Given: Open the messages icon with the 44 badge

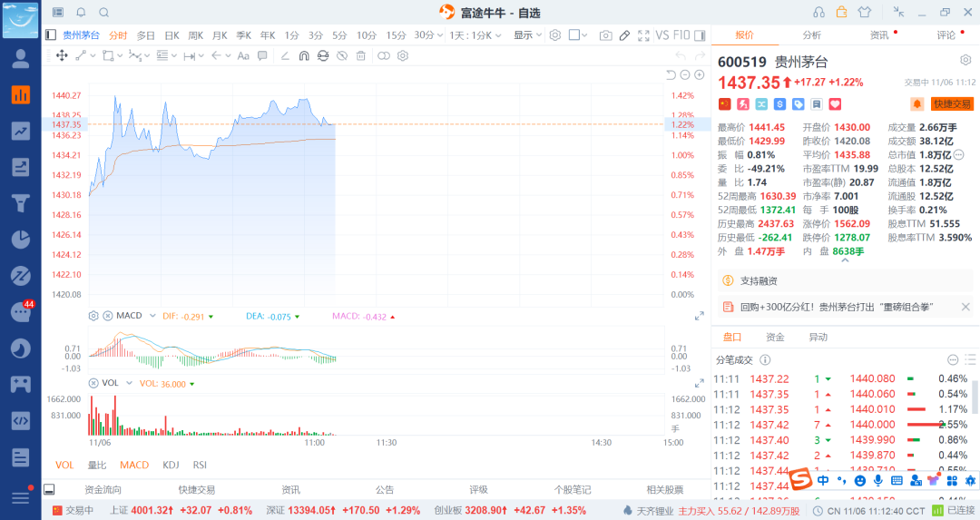Looking at the screenshot, I should [21, 311].
